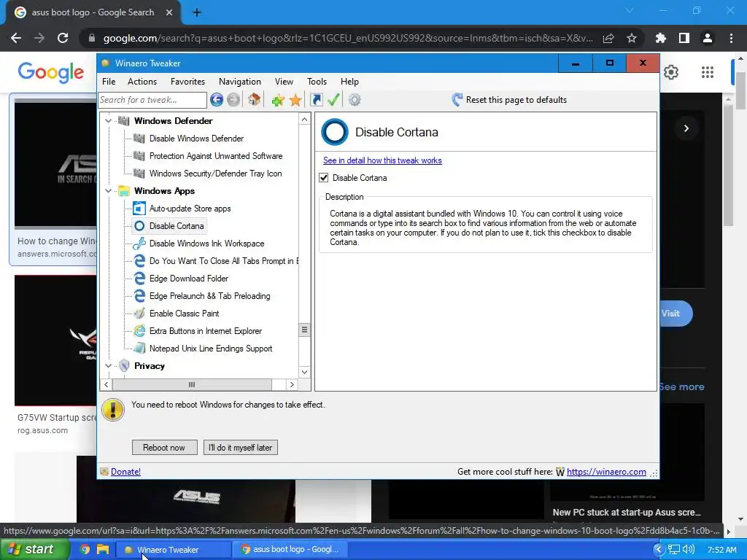Open Google apps grid icon
Screen dimensions: 747x560
(708, 72)
